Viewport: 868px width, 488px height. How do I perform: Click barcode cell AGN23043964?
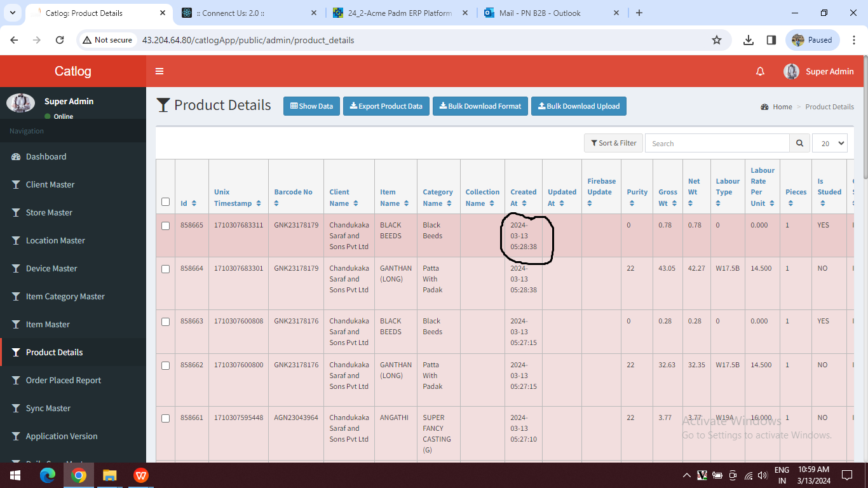pyautogui.click(x=296, y=417)
